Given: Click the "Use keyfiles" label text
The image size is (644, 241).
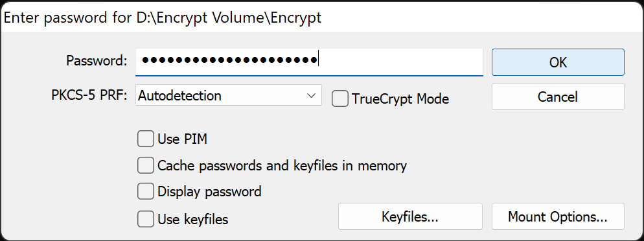Looking at the screenshot, I should [x=193, y=219].
